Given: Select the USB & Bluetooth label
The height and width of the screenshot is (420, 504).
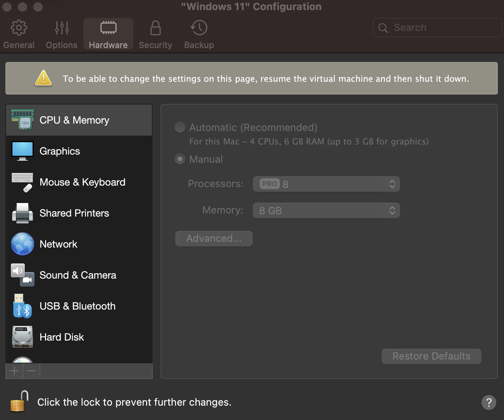Looking at the screenshot, I should (x=78, y=306).
